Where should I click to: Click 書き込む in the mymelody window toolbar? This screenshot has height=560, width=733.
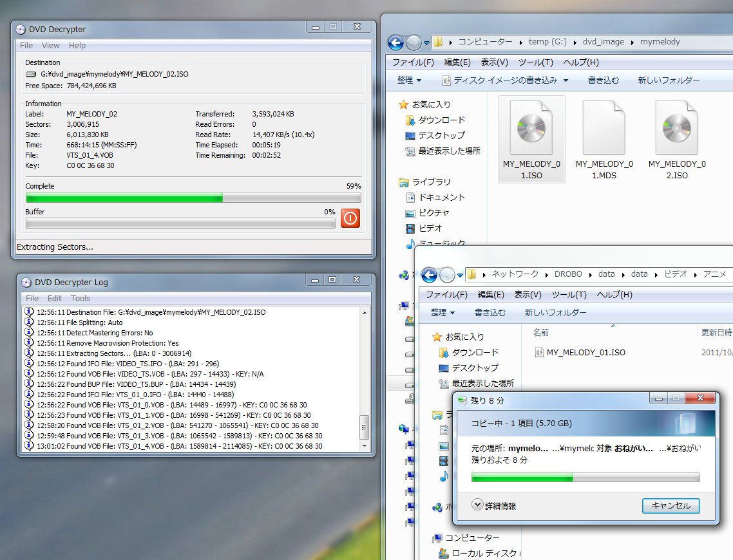603,80
